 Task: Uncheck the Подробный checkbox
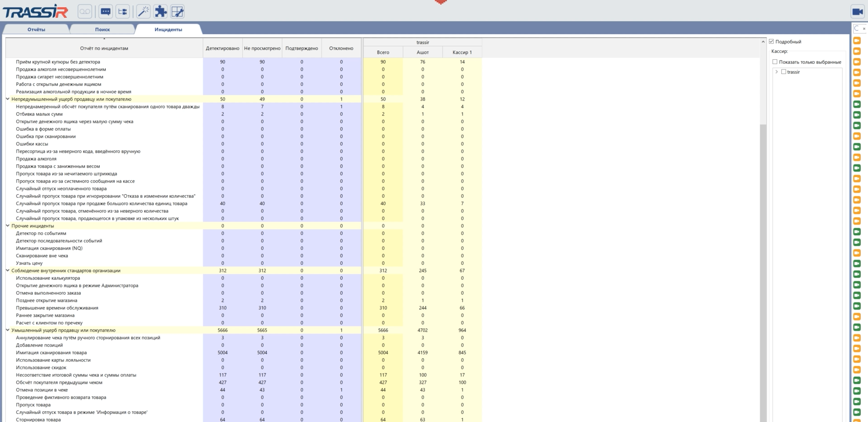772,42
